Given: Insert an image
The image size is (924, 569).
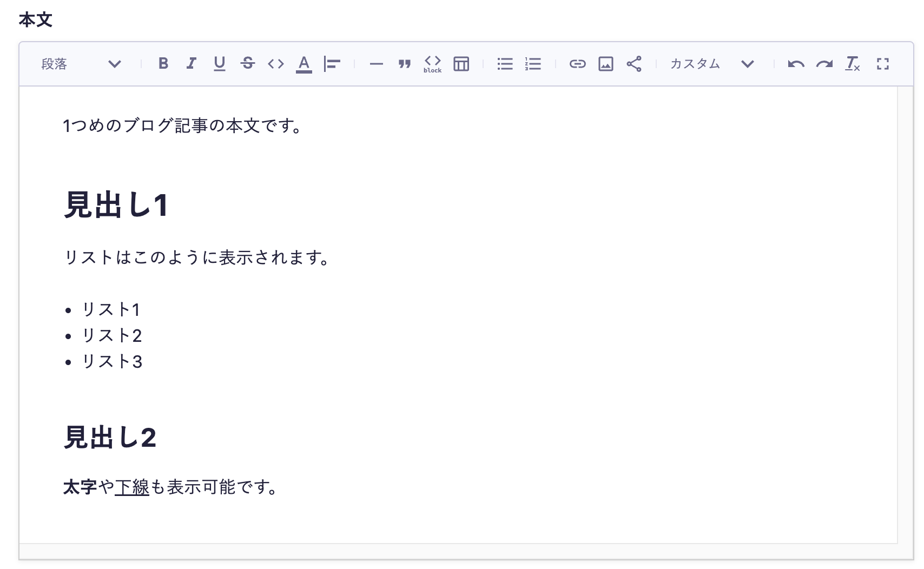Looking at the screenshot, I should pyautogui.click(x=605, y=64).
